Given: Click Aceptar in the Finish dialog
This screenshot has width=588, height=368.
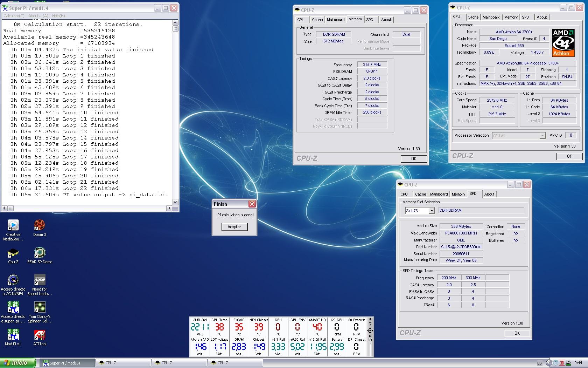Looking at the screenshot, I should pos(234,227).
